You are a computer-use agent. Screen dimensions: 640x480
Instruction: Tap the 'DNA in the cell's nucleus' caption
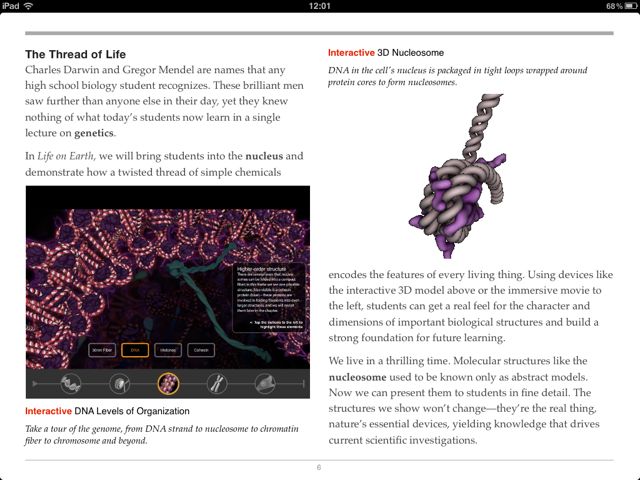point(458,76)
